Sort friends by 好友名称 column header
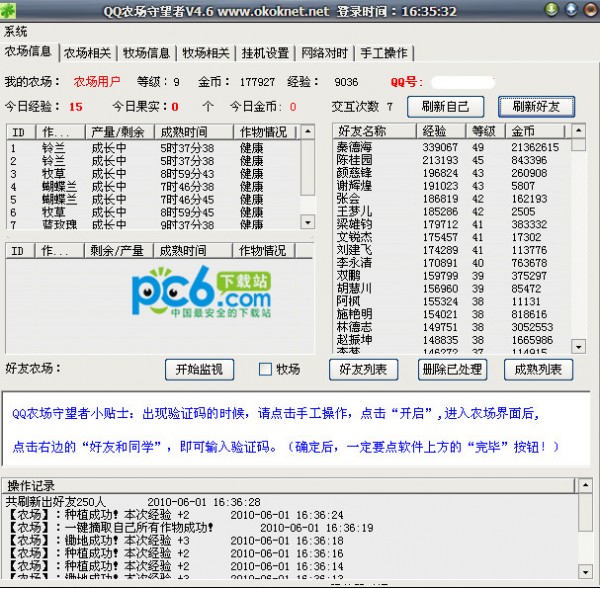 tap(374, 131)
